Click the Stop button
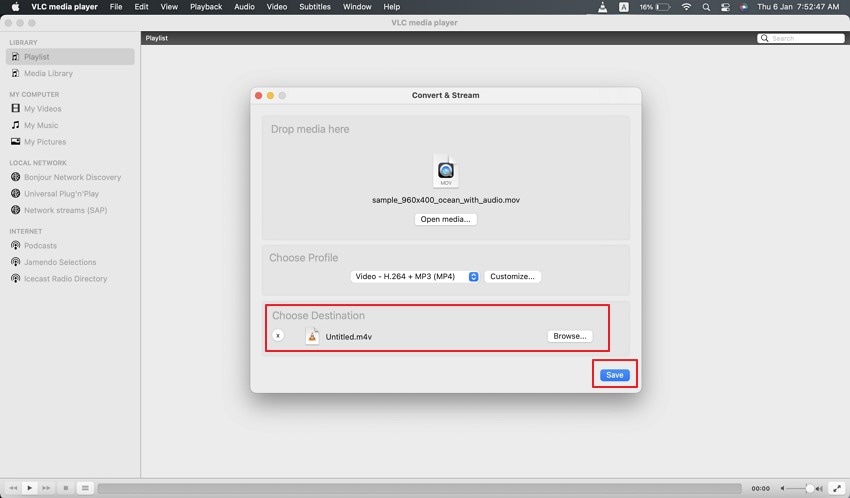Viewport: 850px width, 498px height. (66, 488)
